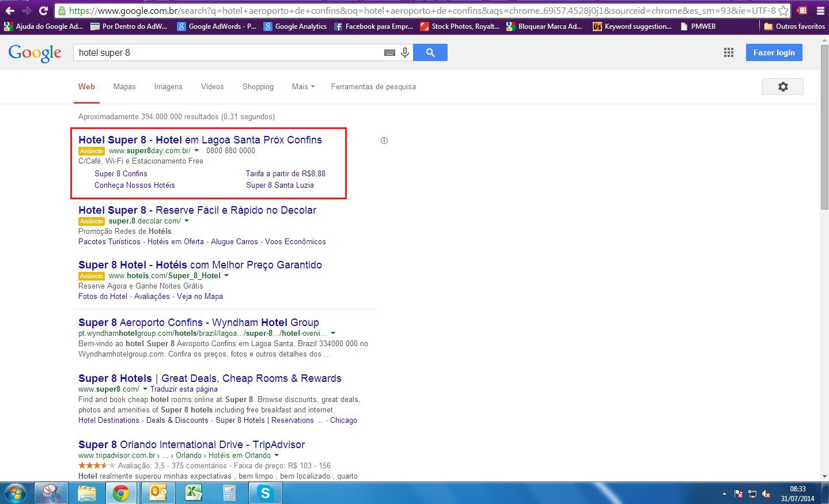Switch to the Mapas tab
Image resolution: width=829 pixels, height=504 pixels.
click(124, 86)
